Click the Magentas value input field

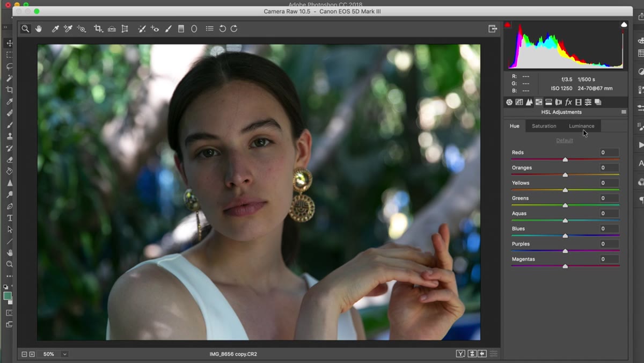(609, 259)
